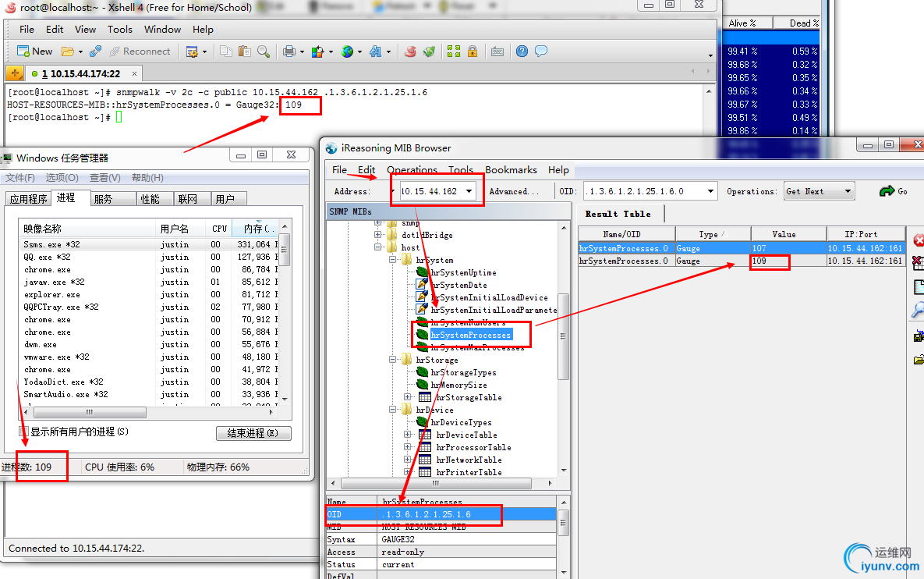
Task: Open Xshell Tools menu
Action: click(x=119, y=30)
